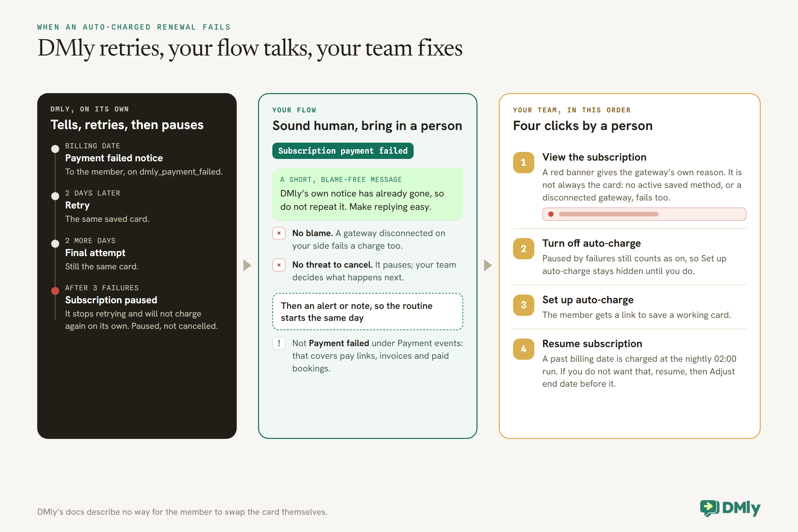The width and height of the screenshot is (798, 532).
Task: Click the main title 'DMly retries, your flow talks'
Action: 250,48
